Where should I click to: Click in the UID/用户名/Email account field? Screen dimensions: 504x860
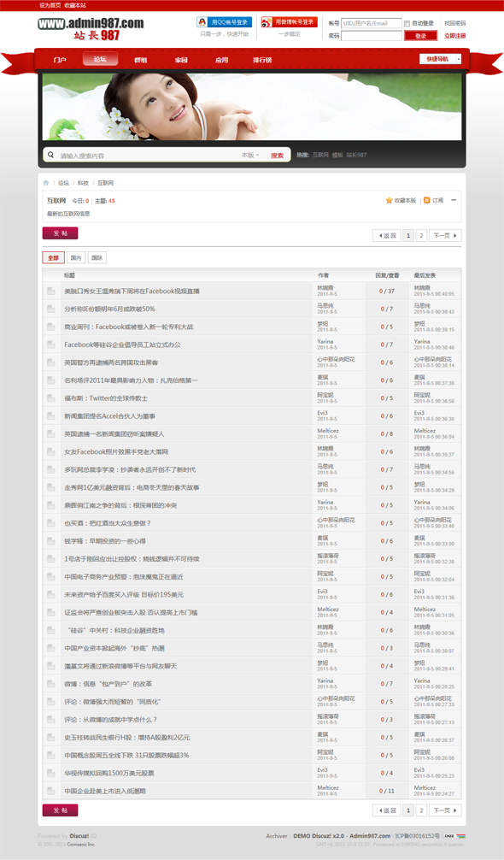point(372,23)
